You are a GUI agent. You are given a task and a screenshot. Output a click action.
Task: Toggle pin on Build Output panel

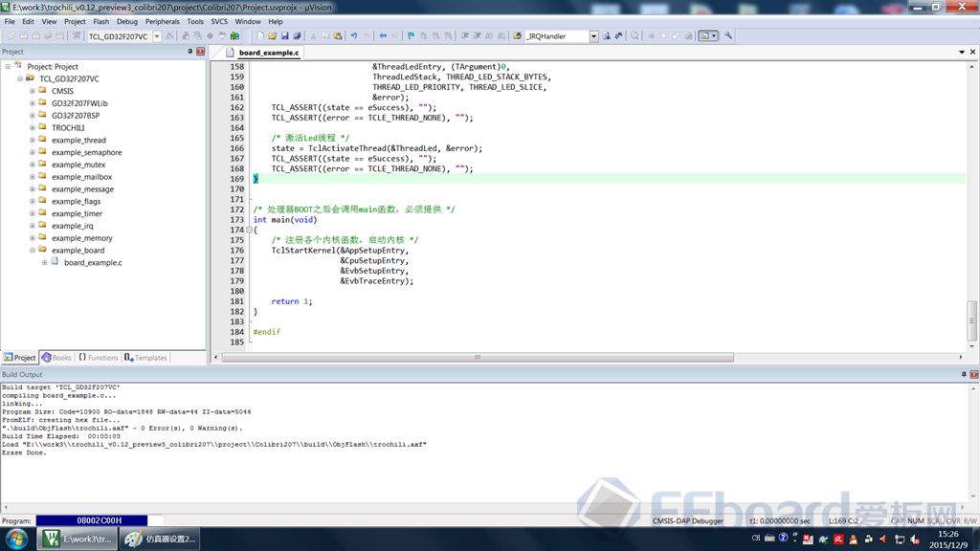[x=963, y=374]
